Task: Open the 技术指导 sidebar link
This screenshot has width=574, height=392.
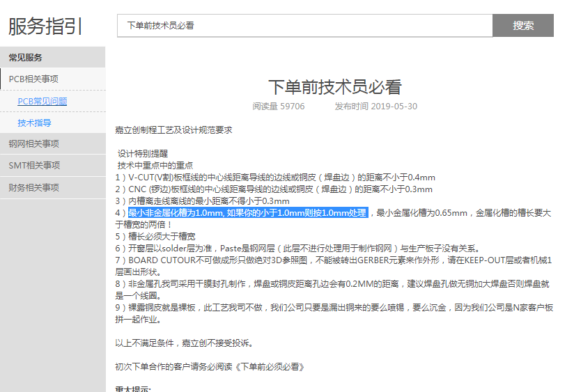Action: tap(35, 123)
